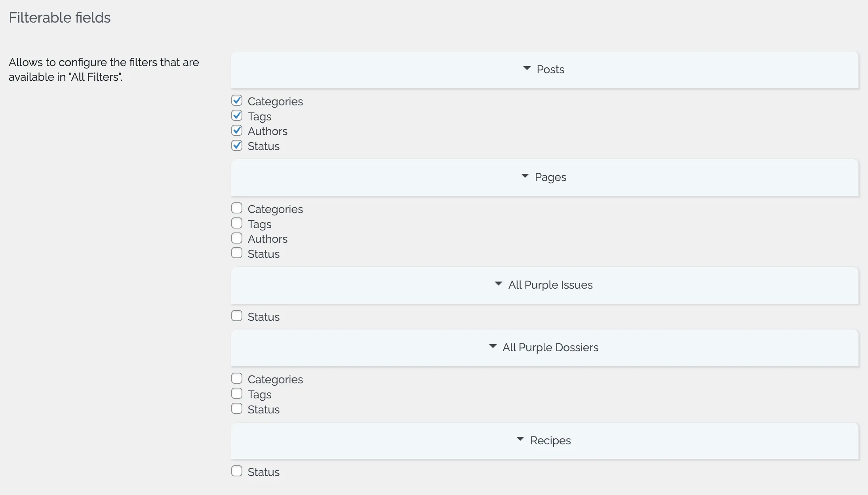Uncheck Authors under Posts
Viewport: 868px width, 495px height.
pyautogui.click(x=237, y=130)
